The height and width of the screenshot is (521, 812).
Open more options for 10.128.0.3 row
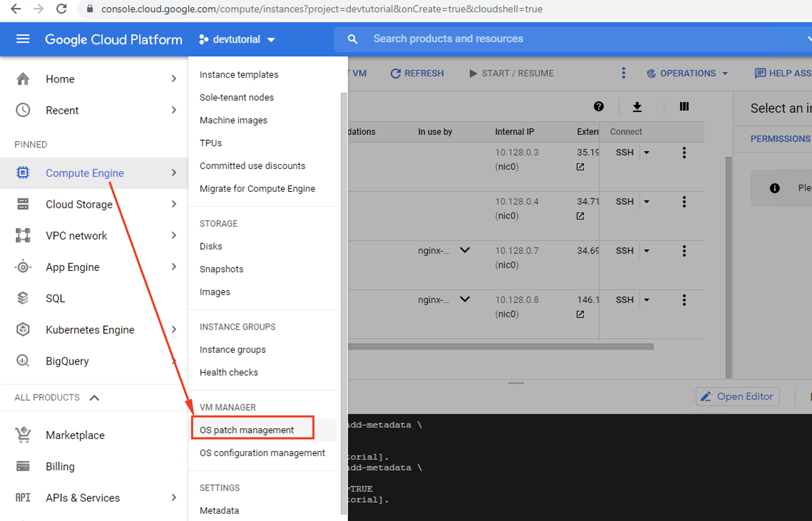(x=684, y=153)
